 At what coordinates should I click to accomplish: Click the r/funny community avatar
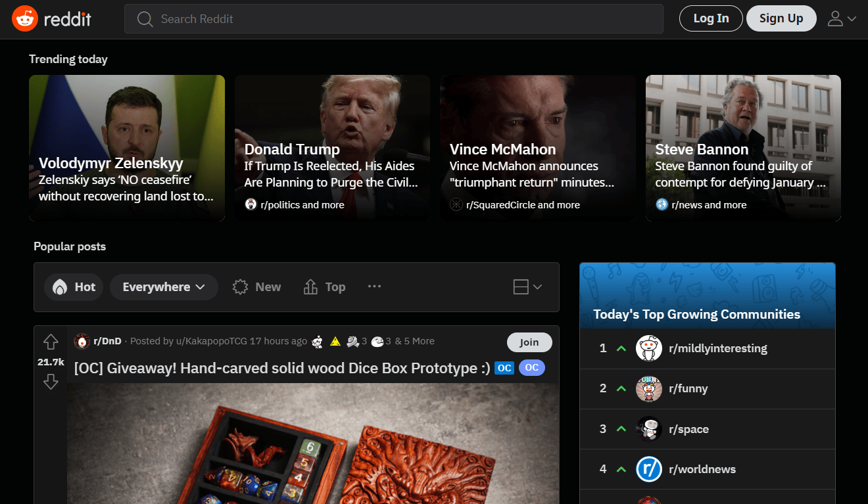[x=649, y=388]
